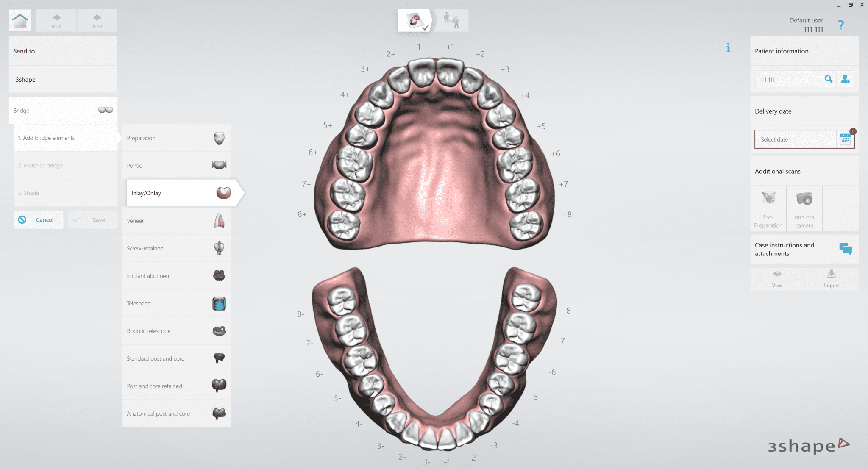868x469 pixels.
Task: Select the Pre-Preparation additional scan
Action: 768,208
